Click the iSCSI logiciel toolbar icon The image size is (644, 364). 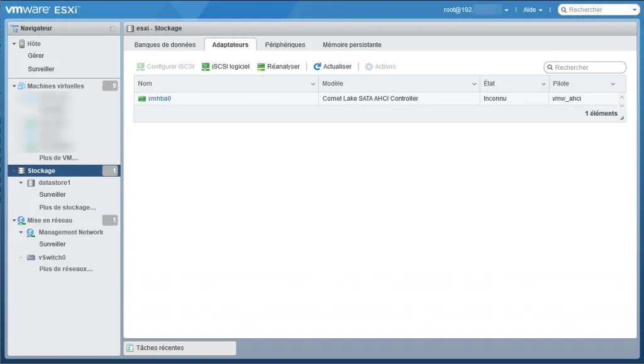[206, 67]
